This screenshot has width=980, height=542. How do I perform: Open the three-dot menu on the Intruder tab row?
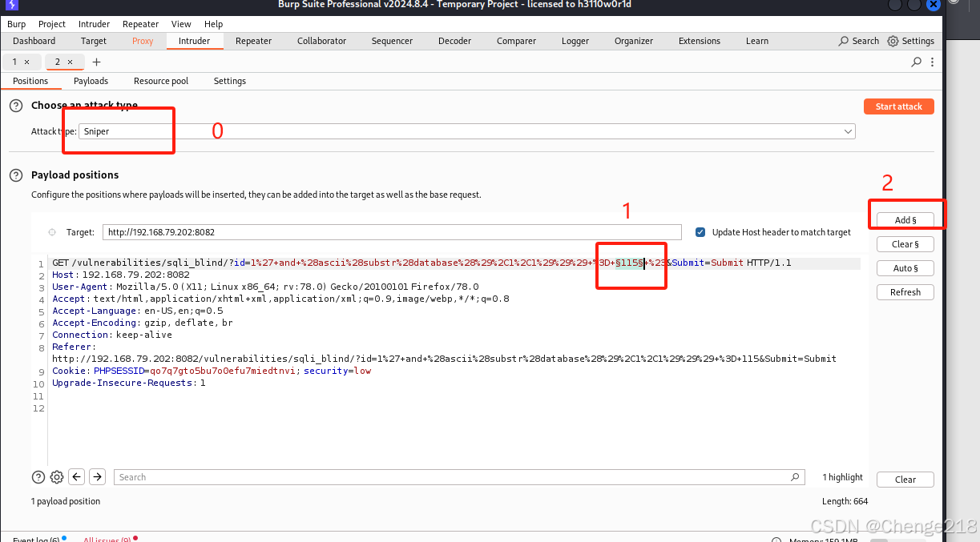[934, 62]
